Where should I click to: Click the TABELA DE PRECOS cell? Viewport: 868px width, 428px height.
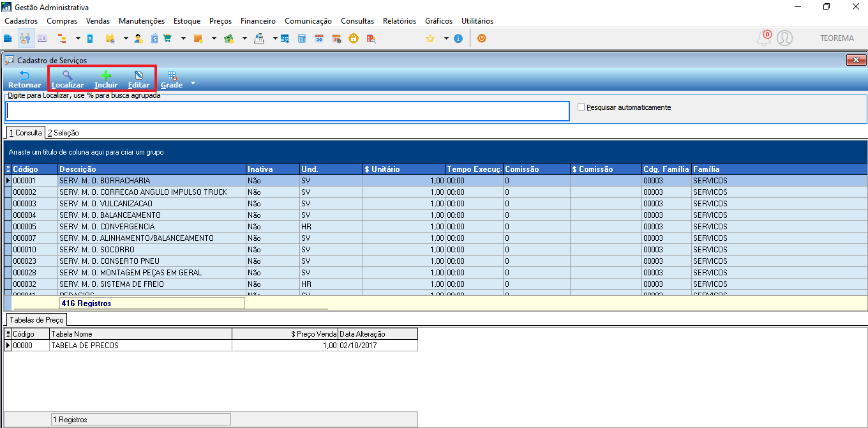point(140,346)
